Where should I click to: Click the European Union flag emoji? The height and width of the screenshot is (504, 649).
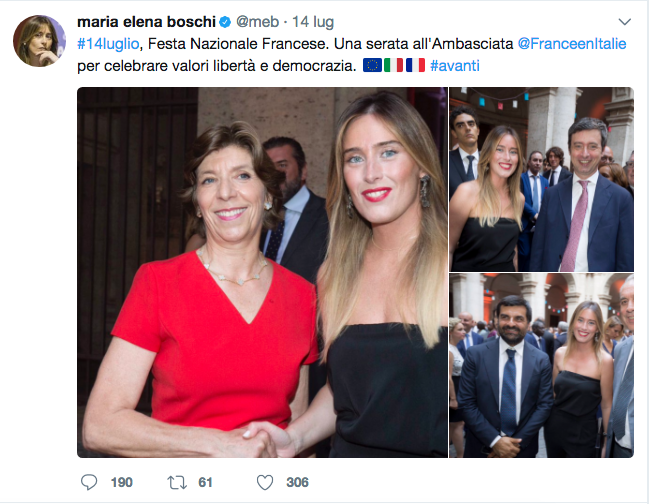pyautogui.click(x=372, y=66)
